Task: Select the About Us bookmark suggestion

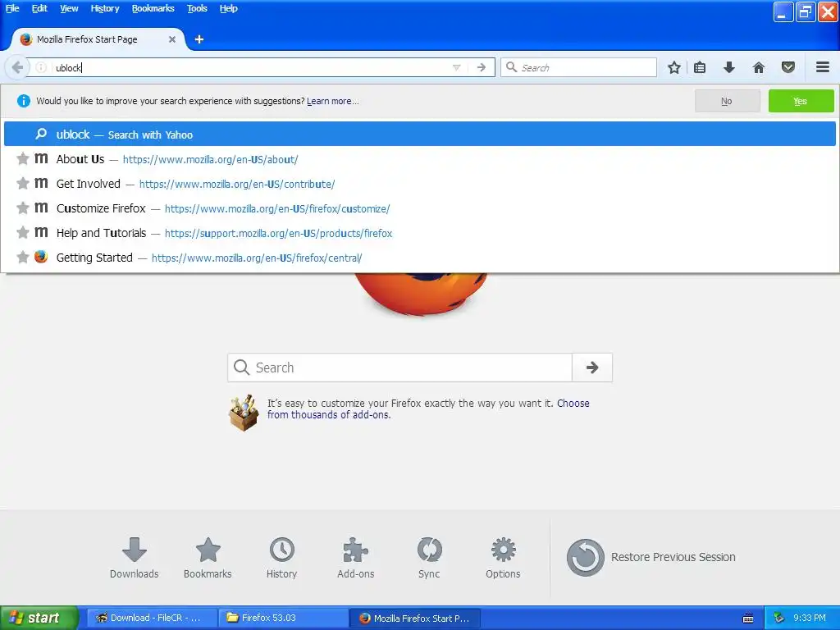Action: coord(419,159)
